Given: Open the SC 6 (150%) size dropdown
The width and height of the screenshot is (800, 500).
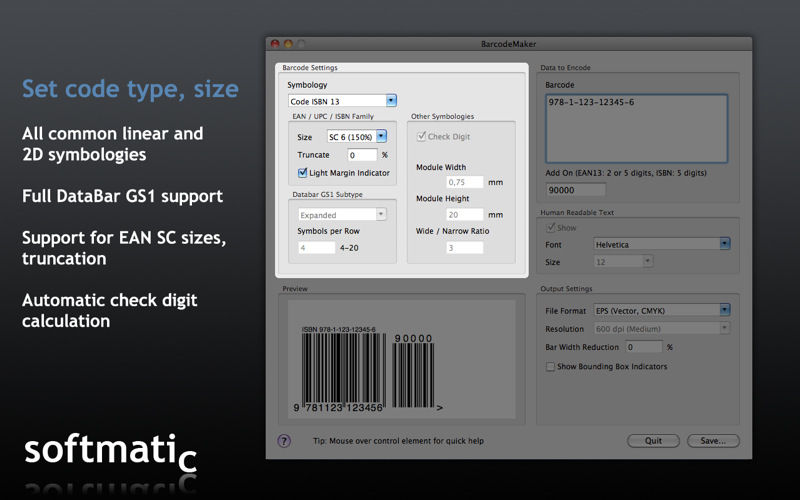Looking at the screenshot, I should (357, 137).
